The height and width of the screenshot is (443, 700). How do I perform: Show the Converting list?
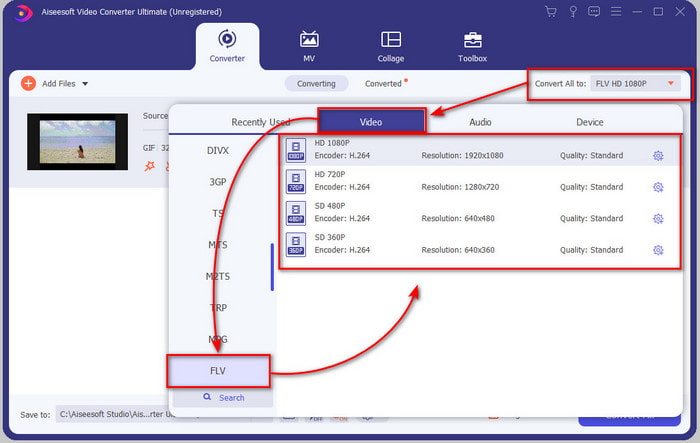(x=316, y=84)
